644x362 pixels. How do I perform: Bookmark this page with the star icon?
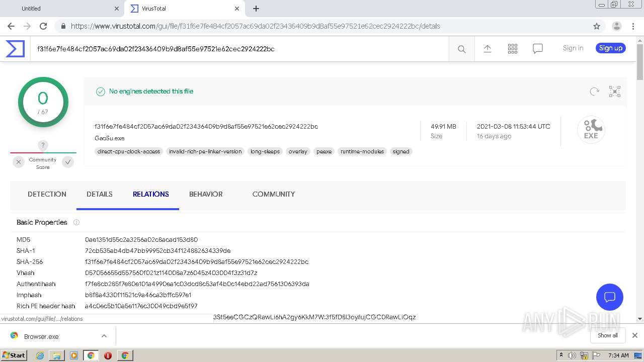(597, 26)
